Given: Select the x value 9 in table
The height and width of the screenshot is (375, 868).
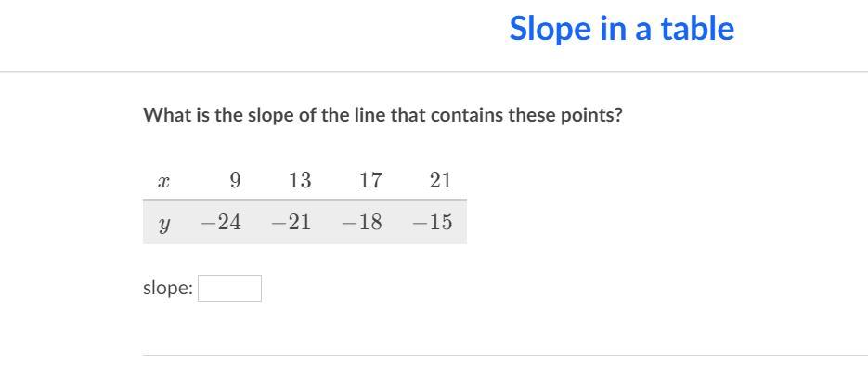Looking at the screenshot, I should coord(235,180).
